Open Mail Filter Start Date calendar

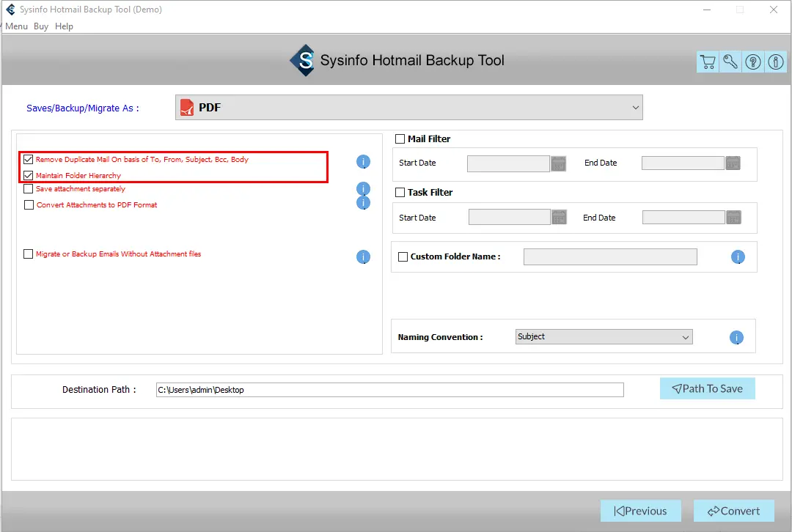(558, 163)
